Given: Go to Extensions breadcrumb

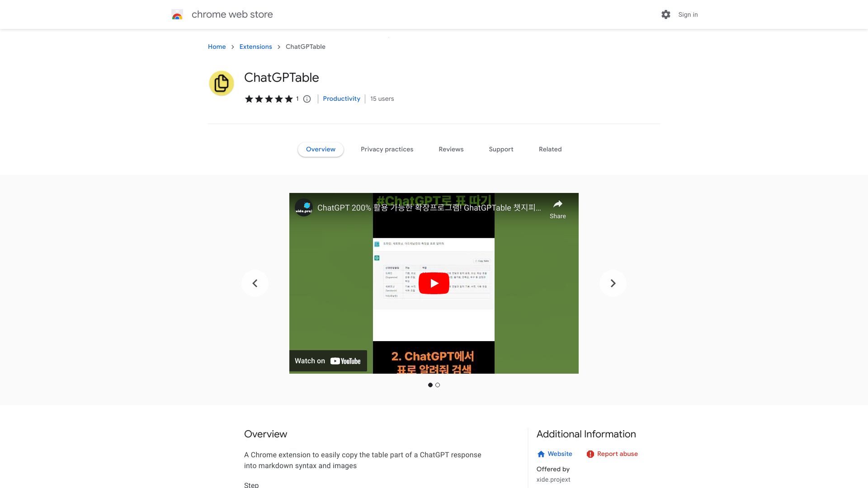Looking at the screenshot, I should click(256, 47).
